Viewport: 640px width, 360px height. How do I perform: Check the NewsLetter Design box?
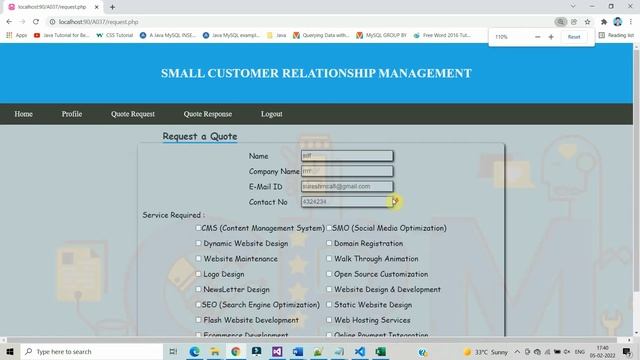point(198,289)
